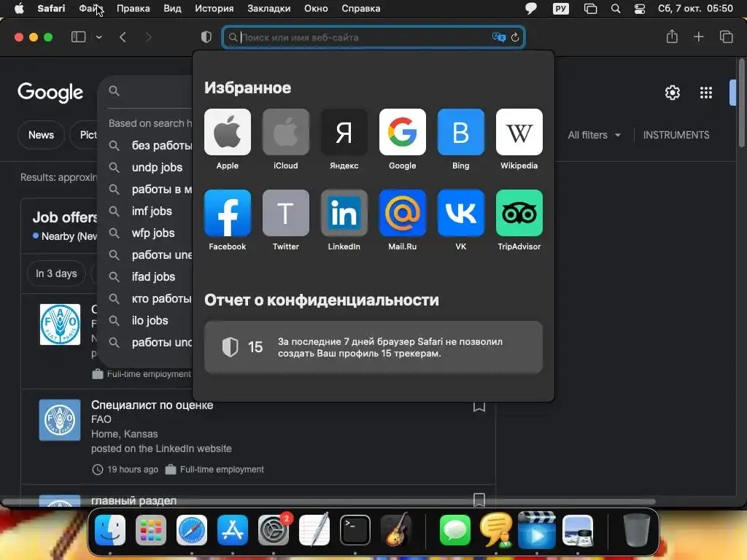Open the Twitter favorite tile
Viewport: 747px width, 560px height.
[285, 213]
